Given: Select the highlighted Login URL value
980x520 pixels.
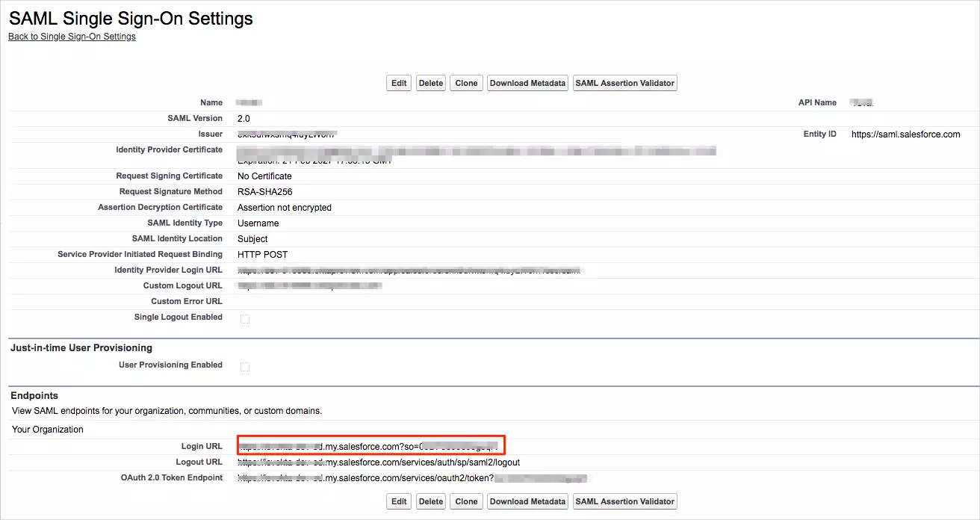Looking at the screenshot, I should click(x=371, y=445).
